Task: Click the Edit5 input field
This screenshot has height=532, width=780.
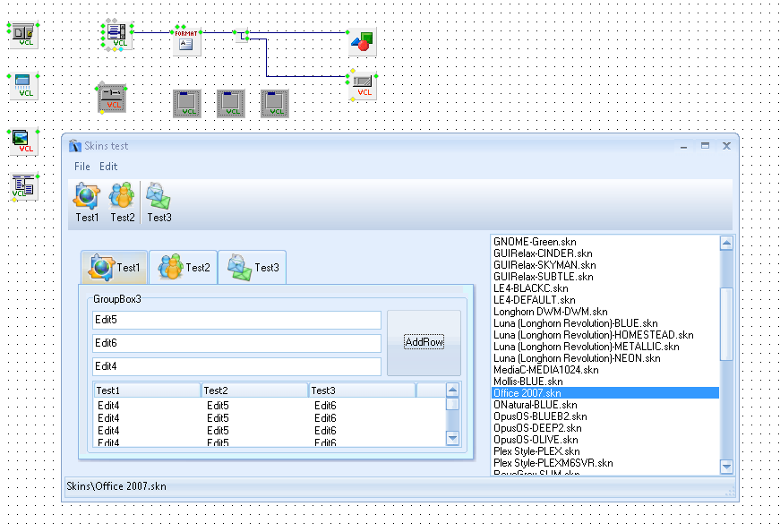Action: pyautogui.click(x=236, y=320)
